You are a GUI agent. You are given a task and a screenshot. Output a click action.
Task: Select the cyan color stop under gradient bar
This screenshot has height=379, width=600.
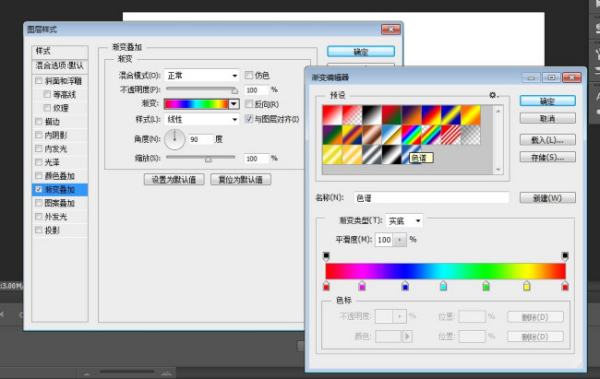click(x=443, y=286)
